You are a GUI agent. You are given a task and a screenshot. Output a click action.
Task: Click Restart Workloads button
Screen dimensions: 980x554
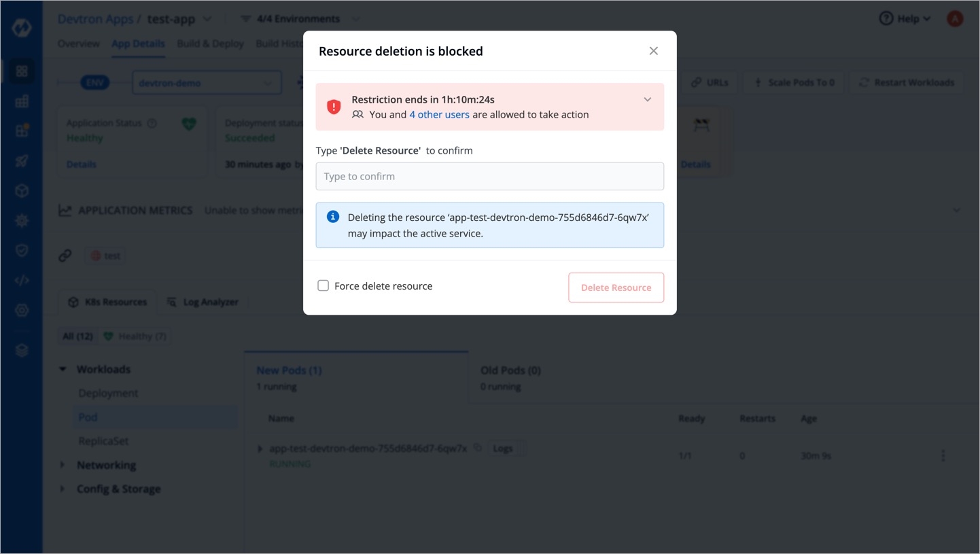[x=907, y=83]
